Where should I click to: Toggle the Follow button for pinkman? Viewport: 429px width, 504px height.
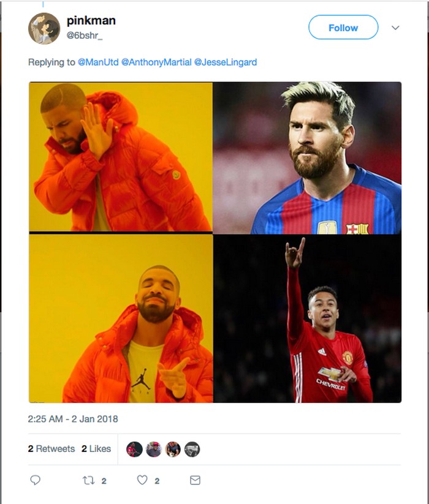click(x=343, y=28)
